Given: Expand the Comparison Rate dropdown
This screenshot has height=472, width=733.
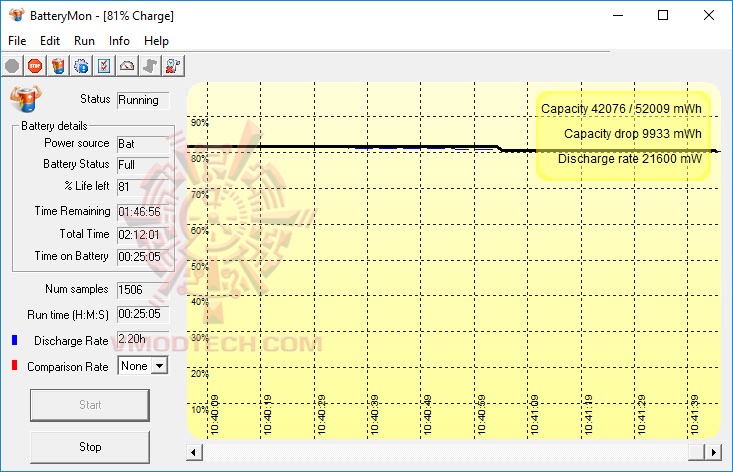Looking at the screenshot, I should pyautogui.click(x=159, y=366).
